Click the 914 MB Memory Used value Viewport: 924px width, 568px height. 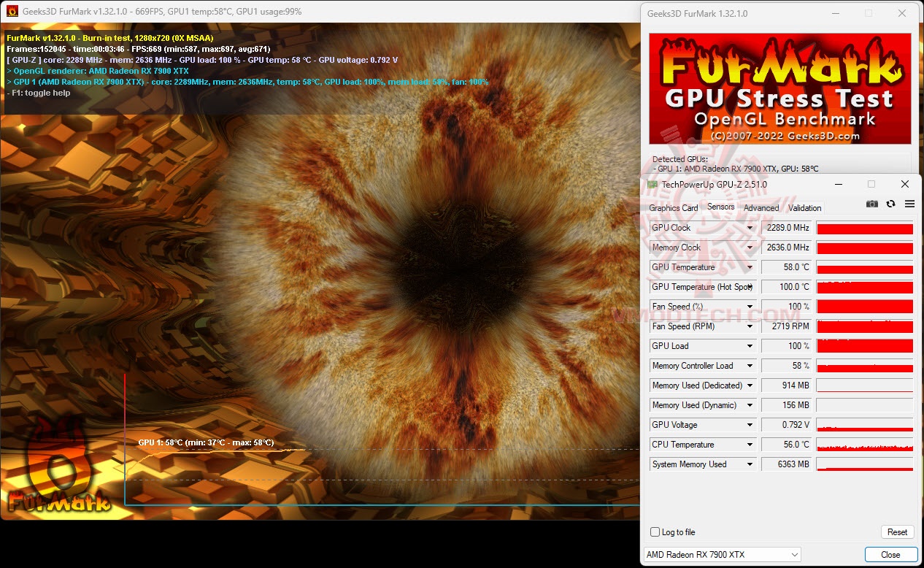(787, 385)
